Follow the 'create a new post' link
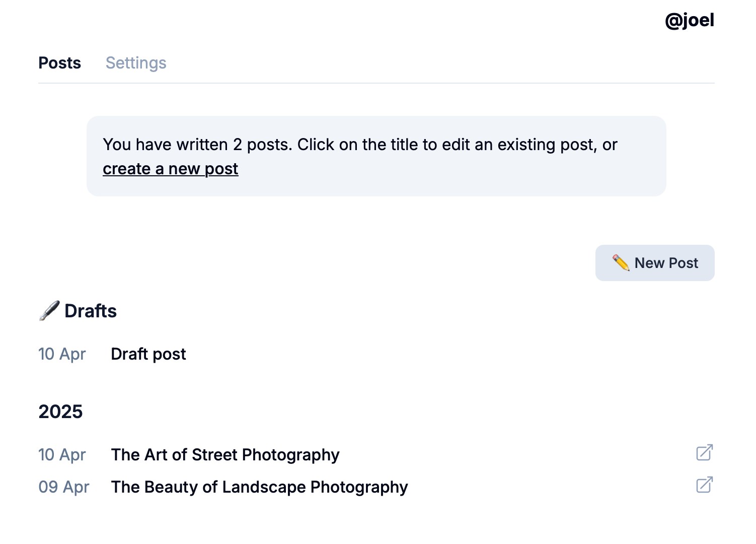The image size is (756, 544). (x=170, y=169)
